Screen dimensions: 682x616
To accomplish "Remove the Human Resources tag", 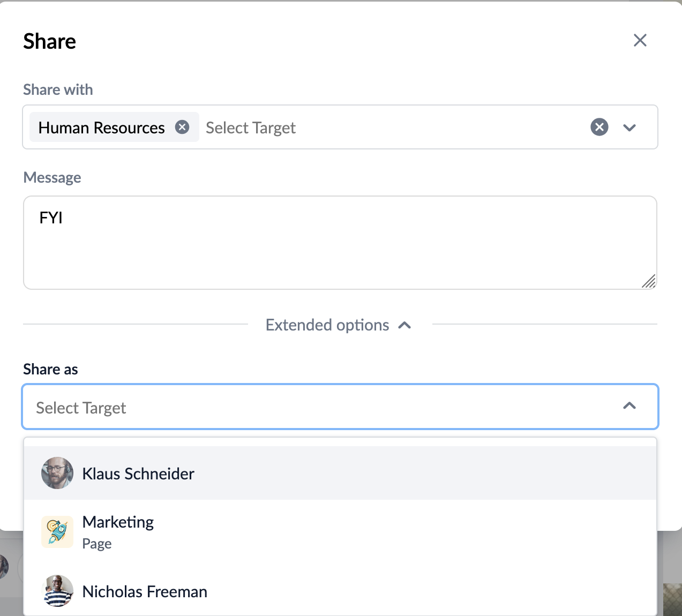I will (182, 127).
